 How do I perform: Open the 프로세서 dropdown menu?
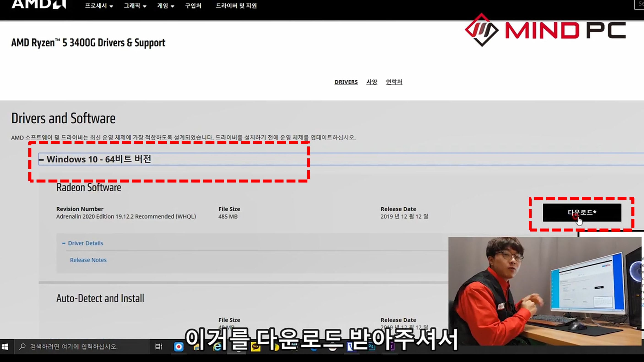[99, 6]
